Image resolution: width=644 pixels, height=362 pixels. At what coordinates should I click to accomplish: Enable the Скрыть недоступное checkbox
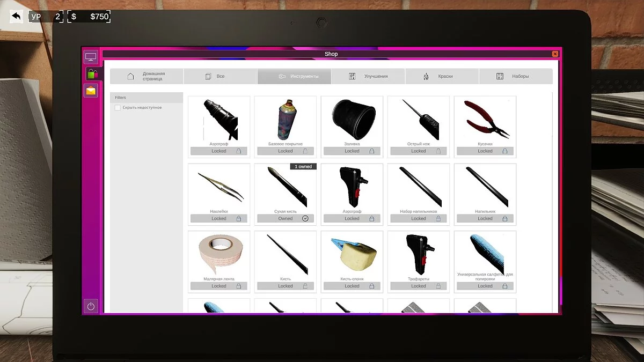pos(118,108)
